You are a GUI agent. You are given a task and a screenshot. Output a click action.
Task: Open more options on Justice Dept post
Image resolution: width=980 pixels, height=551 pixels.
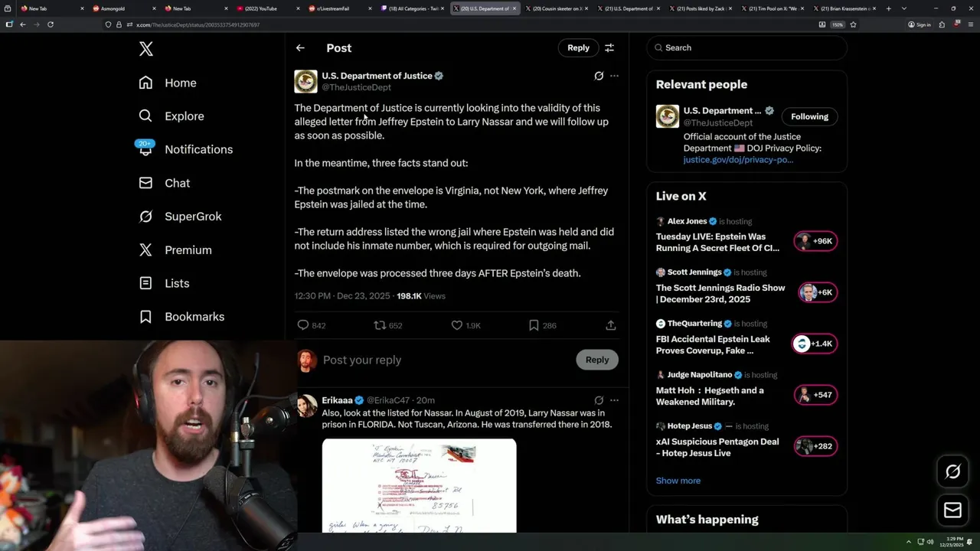click(x=614, y=76)
